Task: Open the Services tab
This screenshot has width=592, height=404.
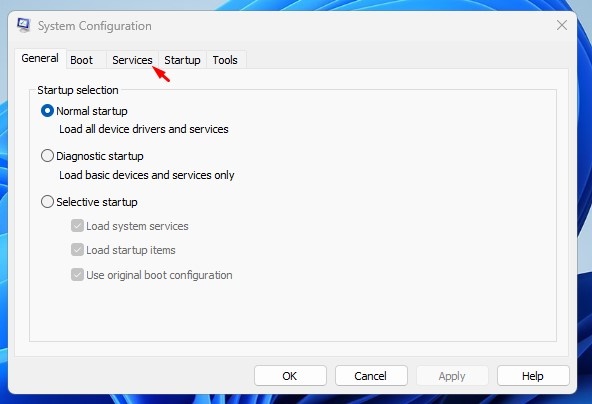Action: click(x=132, y=60)
